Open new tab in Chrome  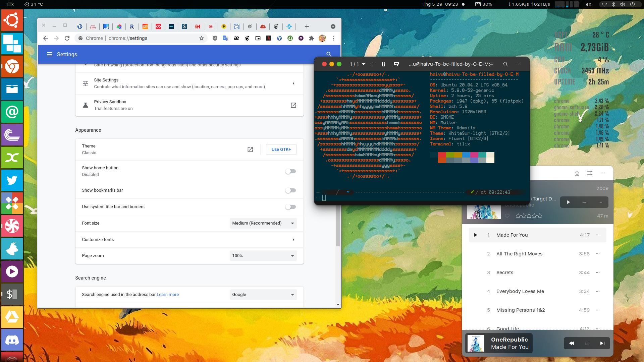(x=307, y=26)
